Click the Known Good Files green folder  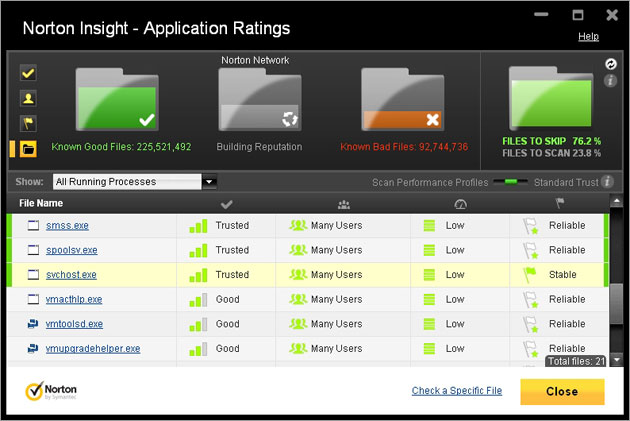pyautogui.click(x=117, y=99)
